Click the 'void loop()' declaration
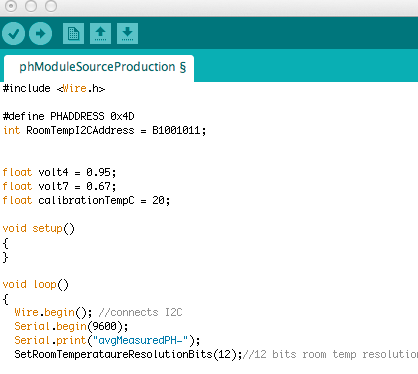The image size is (418, 374). click(x=36, y=285)
